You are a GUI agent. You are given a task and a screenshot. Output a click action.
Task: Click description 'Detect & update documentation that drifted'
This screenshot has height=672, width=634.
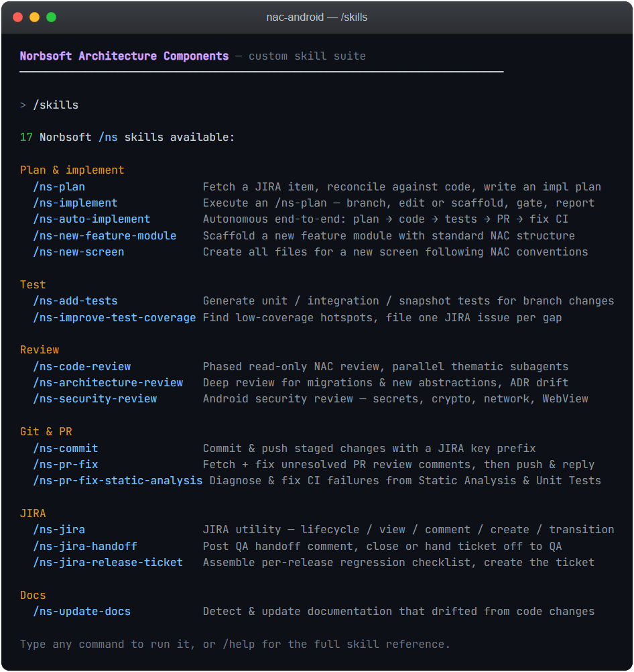point(340,611)
